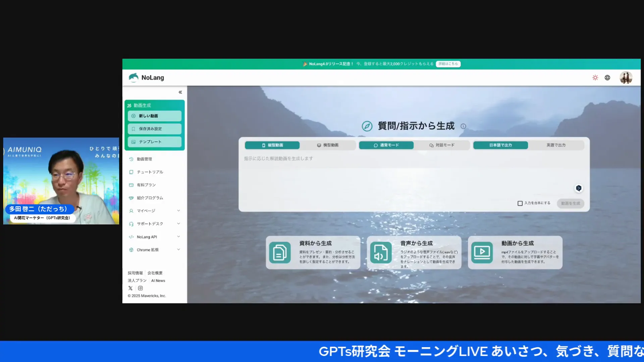Click the 詳細はこちら banner button

(448, 64)
